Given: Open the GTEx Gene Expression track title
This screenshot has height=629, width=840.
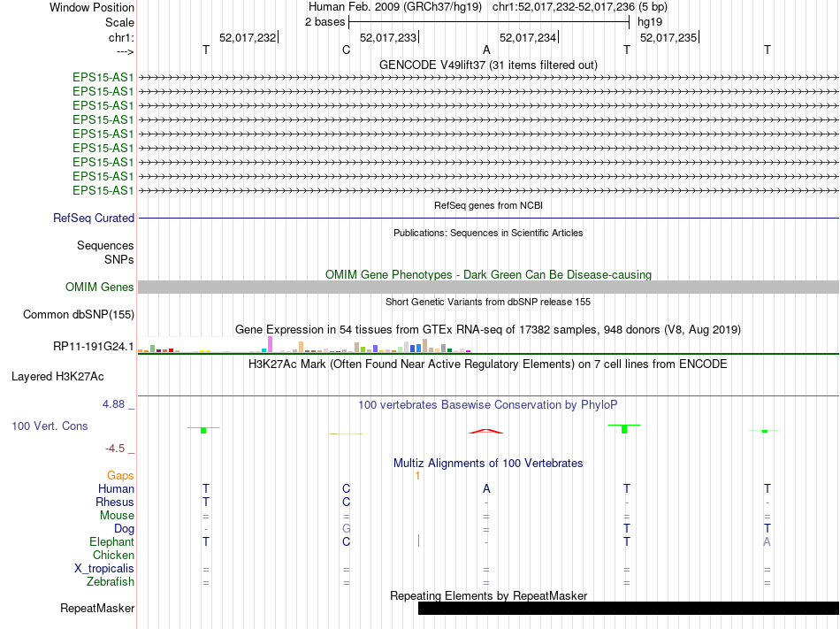Looking at the screenshot, I should (488, 329).
